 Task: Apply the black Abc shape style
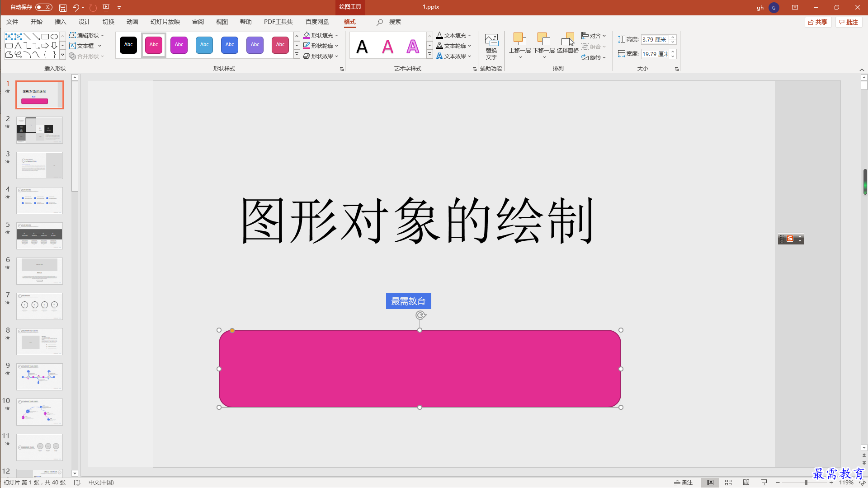[128, 45]
